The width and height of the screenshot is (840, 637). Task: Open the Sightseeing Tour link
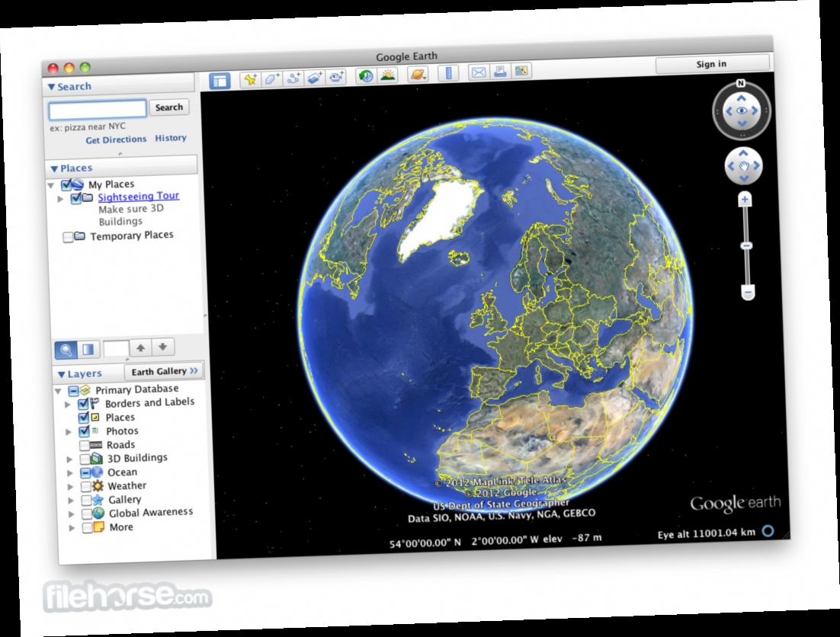click(138, 197)
